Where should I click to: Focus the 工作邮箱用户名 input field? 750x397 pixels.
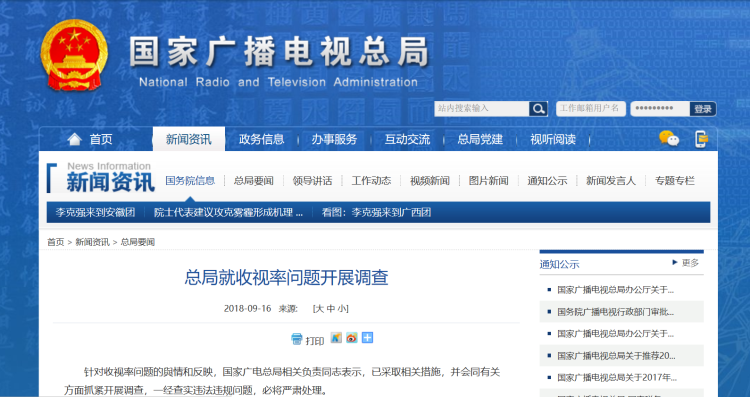point(591,109)
